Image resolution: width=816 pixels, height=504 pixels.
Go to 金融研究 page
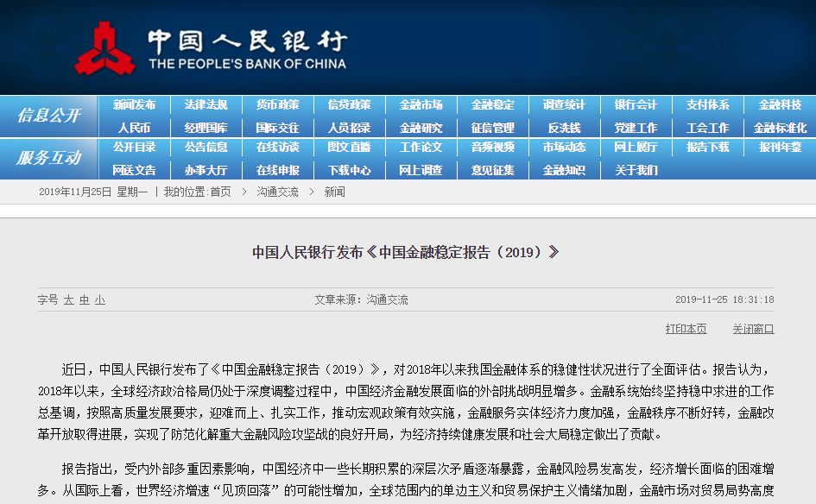[421, 128]
